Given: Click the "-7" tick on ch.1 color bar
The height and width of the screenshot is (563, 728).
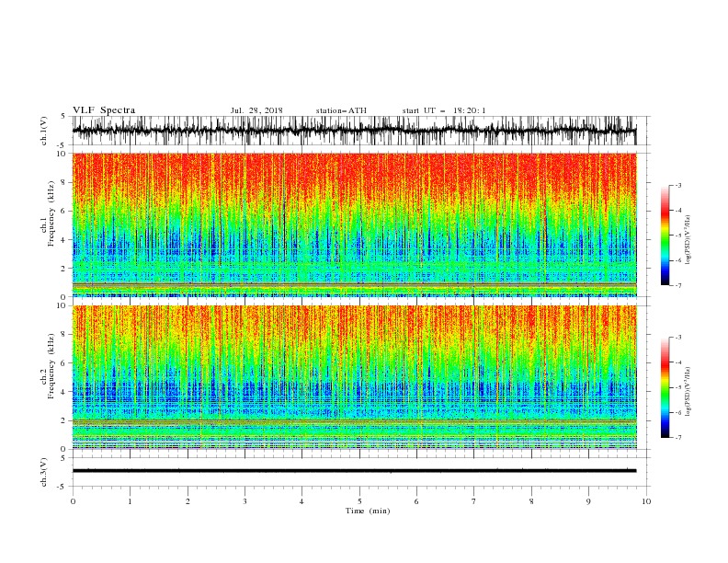Looking at the screenshot, I should pos(677,285).
